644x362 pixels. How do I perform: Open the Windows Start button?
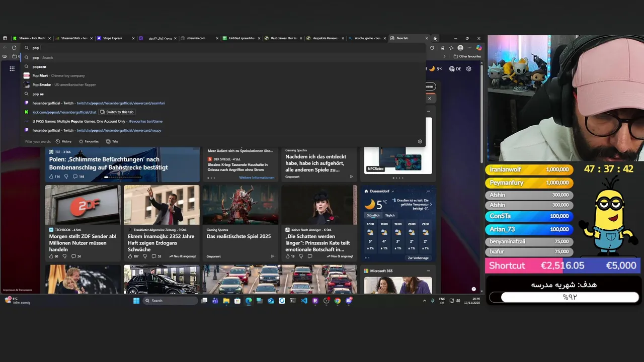pos(136,301)
